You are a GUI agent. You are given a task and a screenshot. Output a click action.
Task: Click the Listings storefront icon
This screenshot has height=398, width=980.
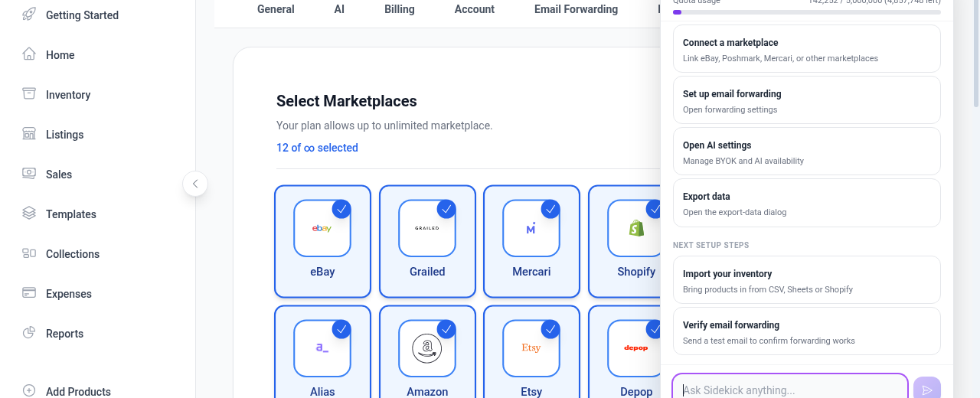29,134
